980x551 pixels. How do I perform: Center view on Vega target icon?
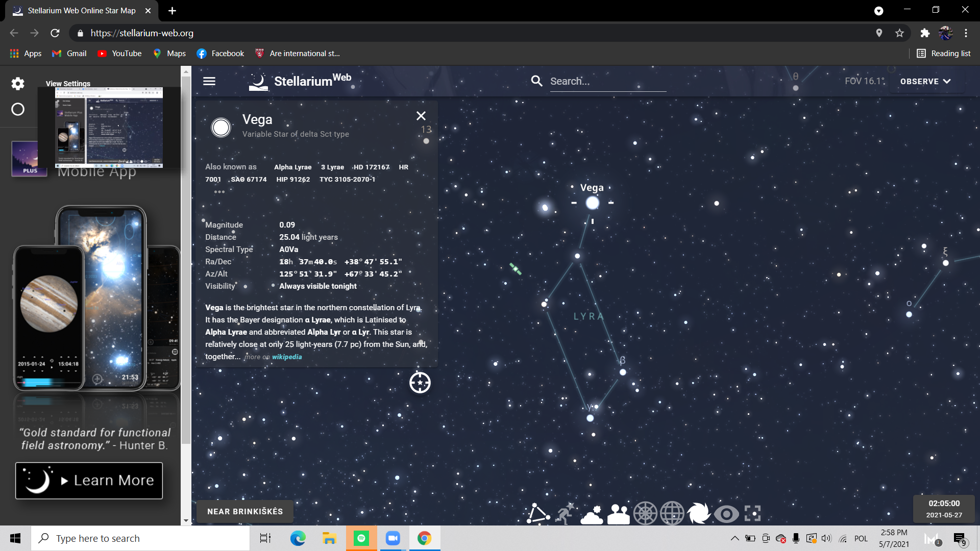(420, 383)
